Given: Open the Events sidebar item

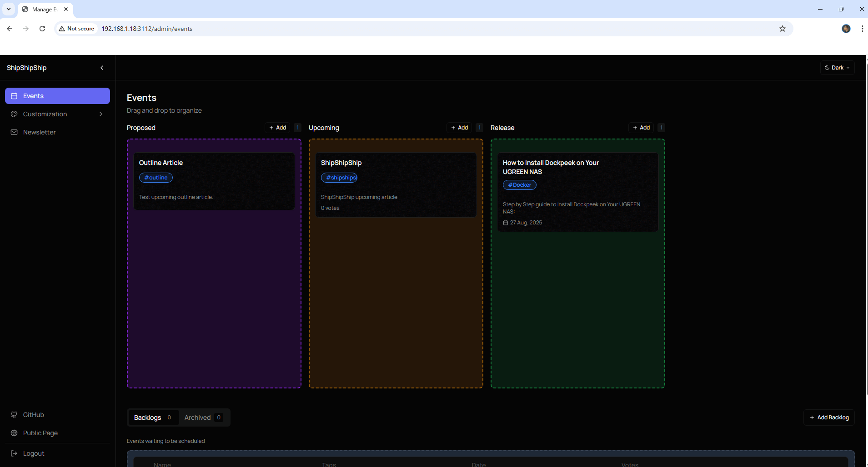Looking at the screenshot, I should click(57, 96).
